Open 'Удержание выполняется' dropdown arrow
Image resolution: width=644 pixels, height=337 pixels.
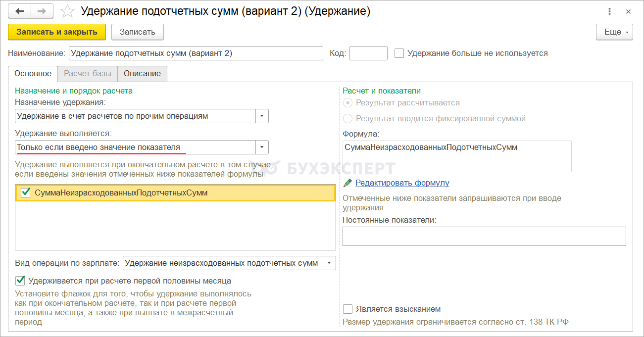click(x=262, y=147)
